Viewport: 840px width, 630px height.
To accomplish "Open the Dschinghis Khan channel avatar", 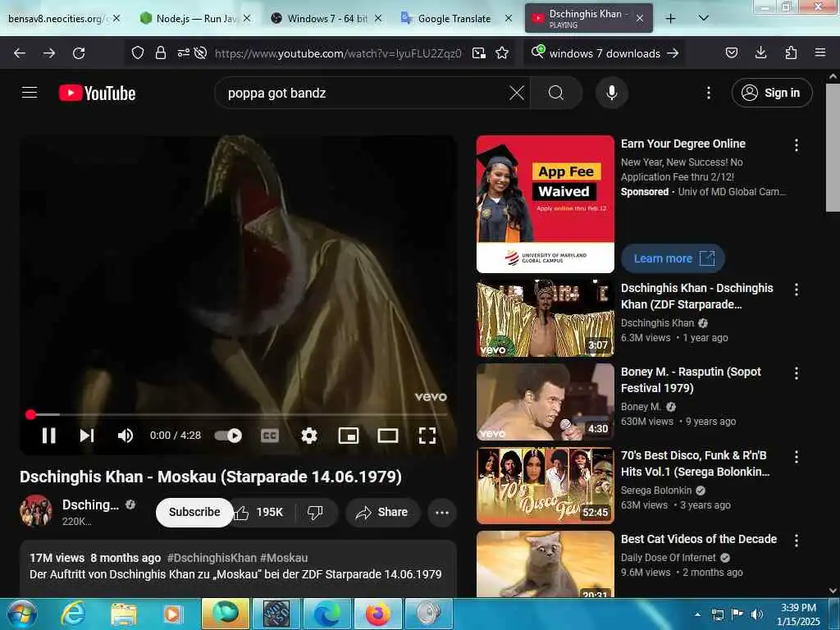I will click(x=36, y=510).
